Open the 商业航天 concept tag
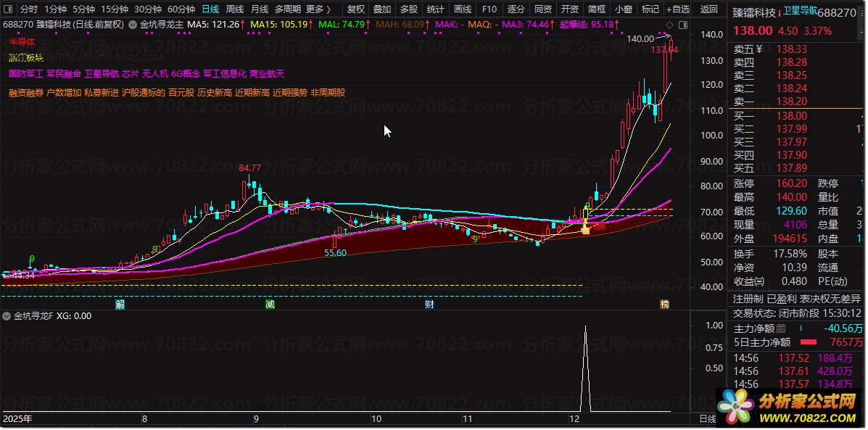Screen dimensions: 868x430 (267, 74)
